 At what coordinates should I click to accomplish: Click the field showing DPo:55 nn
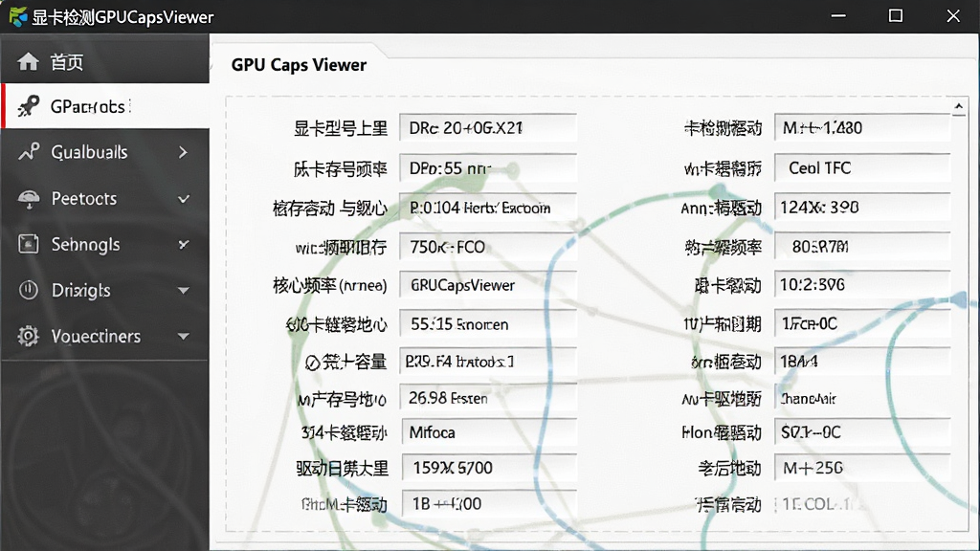point(487,168)
